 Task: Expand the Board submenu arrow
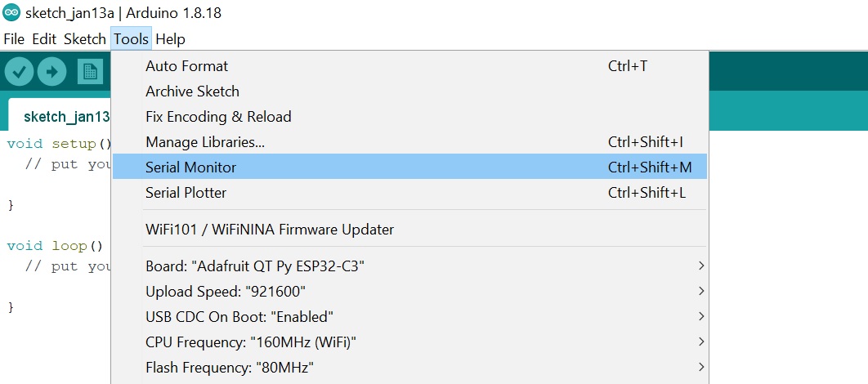(x=701, y=266)
